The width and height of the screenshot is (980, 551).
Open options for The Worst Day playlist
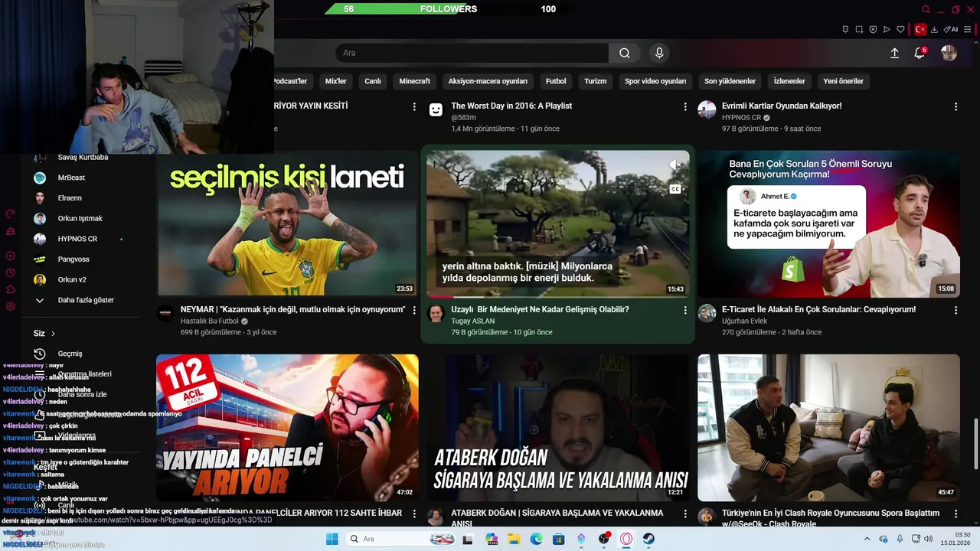pyautogui.click(x=685, y=106)
